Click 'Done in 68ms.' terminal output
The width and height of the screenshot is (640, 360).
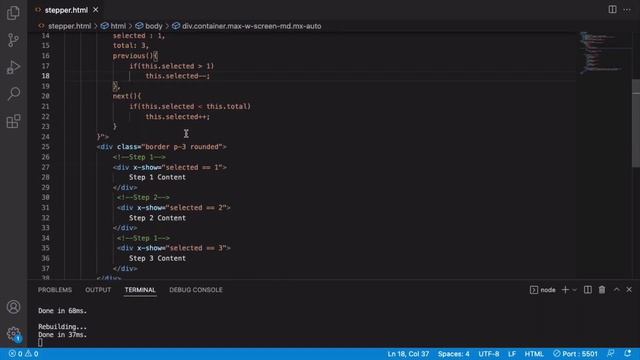coord(62,311)
